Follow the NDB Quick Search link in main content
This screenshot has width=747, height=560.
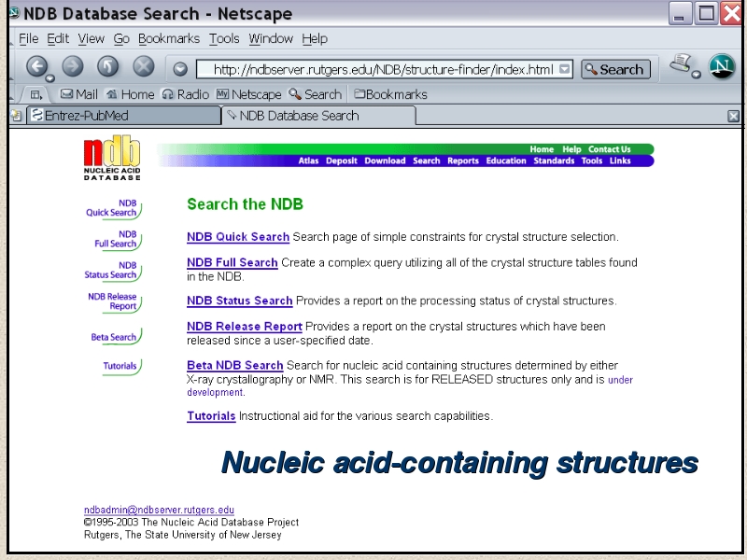tap(238, 237)
